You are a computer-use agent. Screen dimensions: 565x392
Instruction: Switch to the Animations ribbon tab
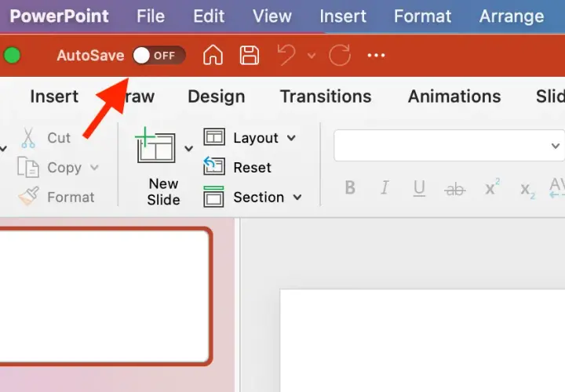(x=454, y=96)
